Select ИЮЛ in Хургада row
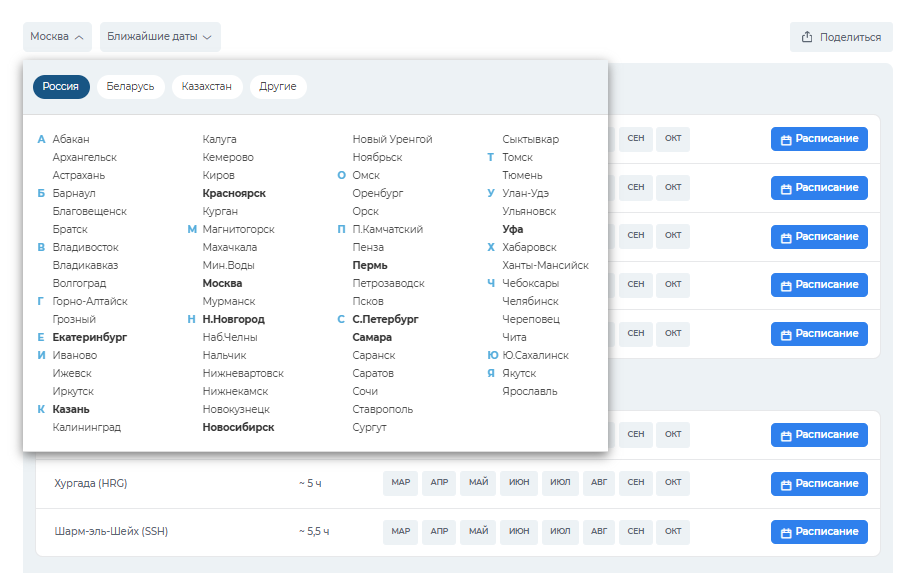914x573 pixels. click(x=560, y=483)
